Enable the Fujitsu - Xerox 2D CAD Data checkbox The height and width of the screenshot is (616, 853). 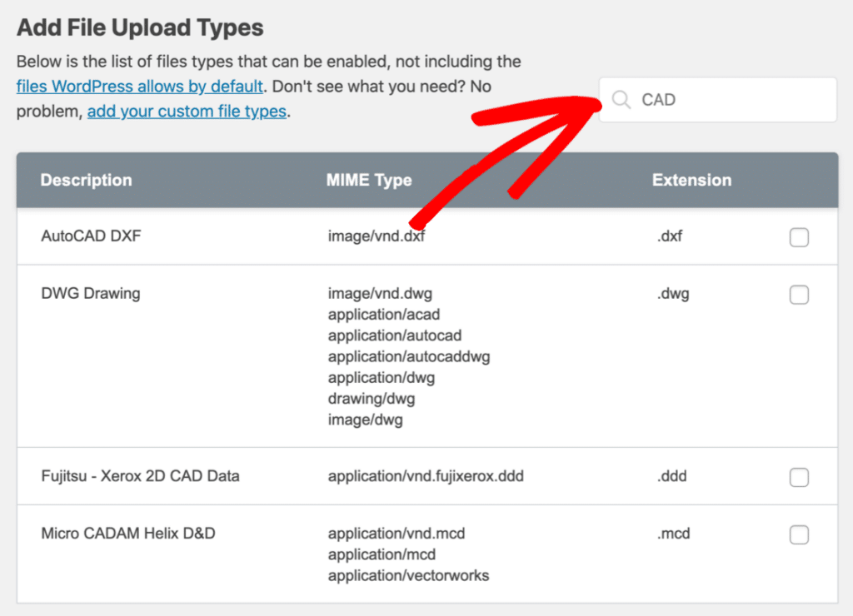[x=799, y=477]
